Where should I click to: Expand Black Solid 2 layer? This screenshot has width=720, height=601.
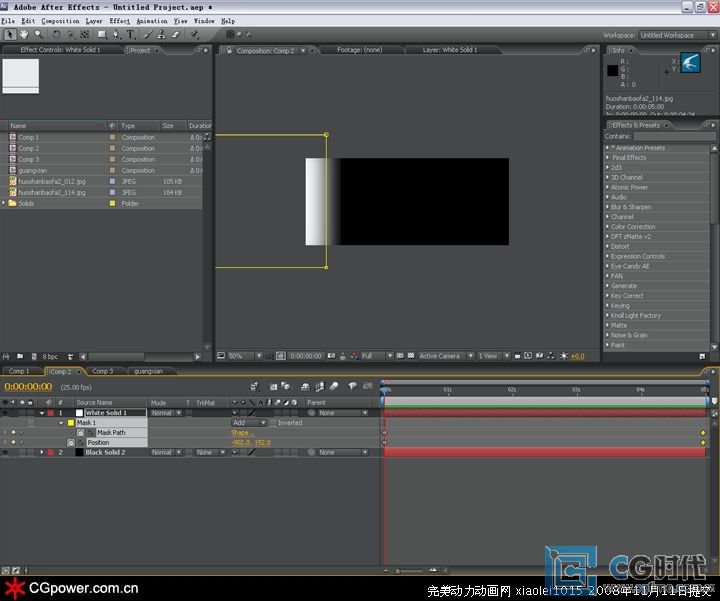pos(42,452)
